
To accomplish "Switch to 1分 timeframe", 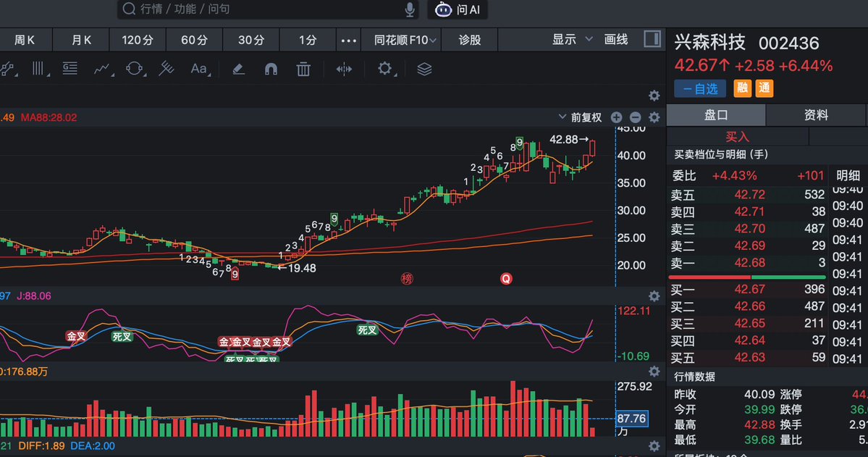I will point(308,40).
